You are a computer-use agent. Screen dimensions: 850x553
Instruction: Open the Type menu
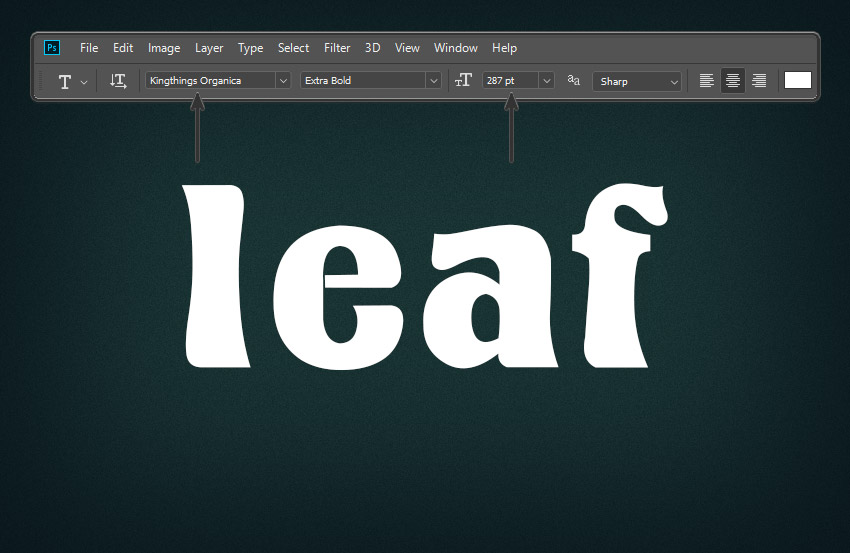point(250,48)
